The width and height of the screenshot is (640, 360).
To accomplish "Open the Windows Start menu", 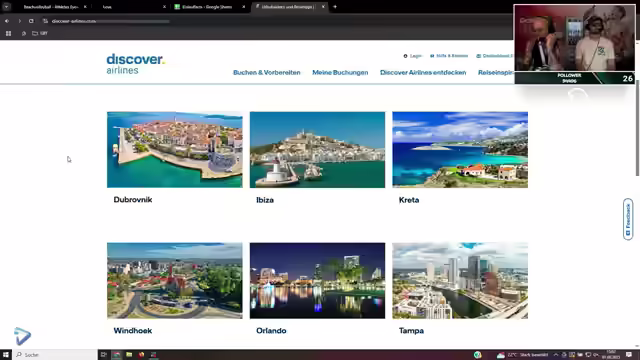I will pyautogui.click(x=6, y=355).
